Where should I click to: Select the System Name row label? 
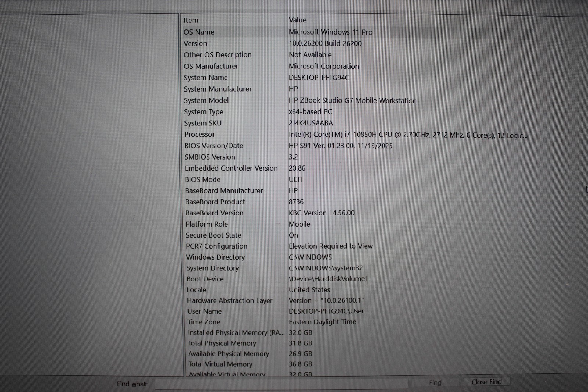pyautogui.click(x=206, y=78)
